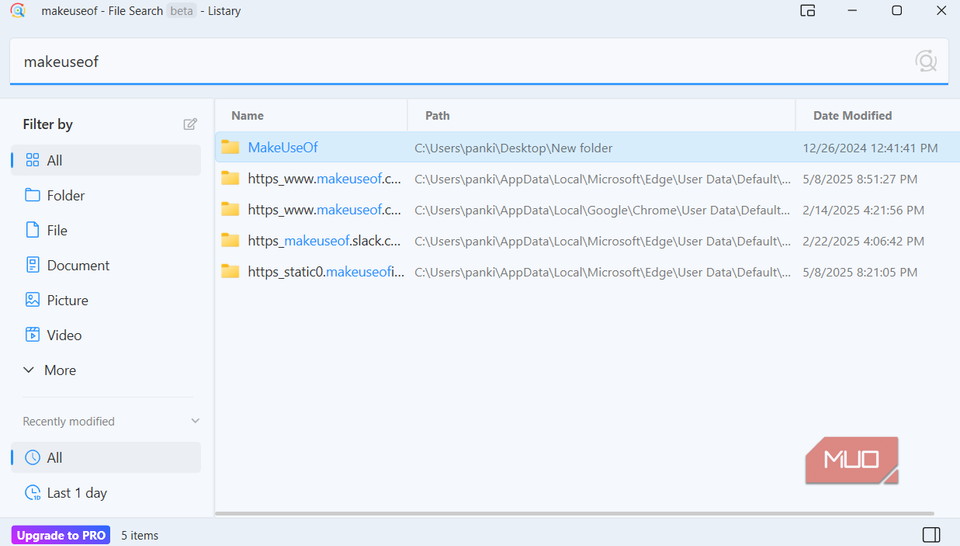
Task: Click folder icon of https_makeuseof.slack row
Action: [x=230, y=240]
